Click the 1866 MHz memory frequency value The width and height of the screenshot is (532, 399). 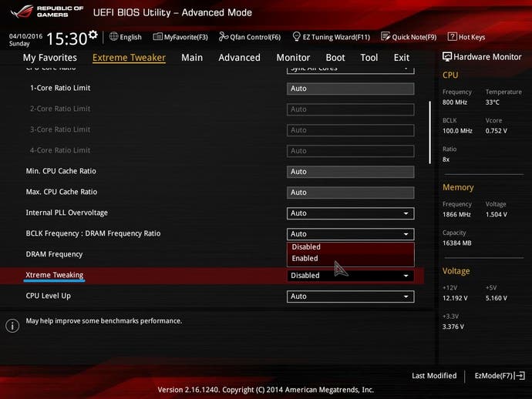pos(456,215)
